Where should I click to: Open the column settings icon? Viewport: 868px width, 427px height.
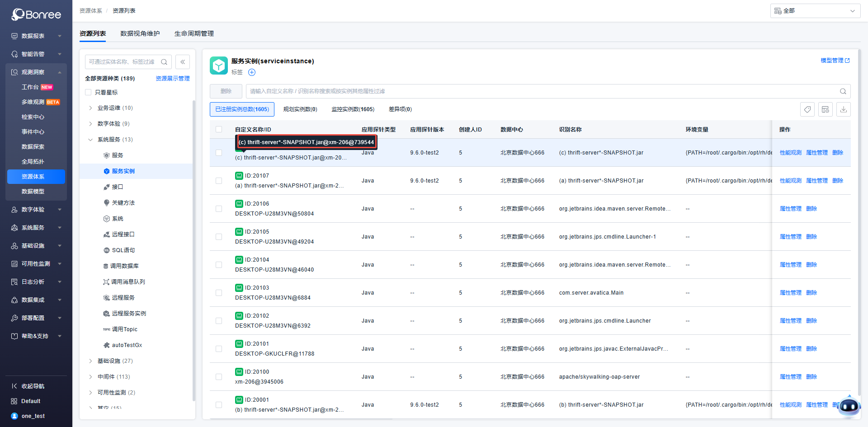825,109
